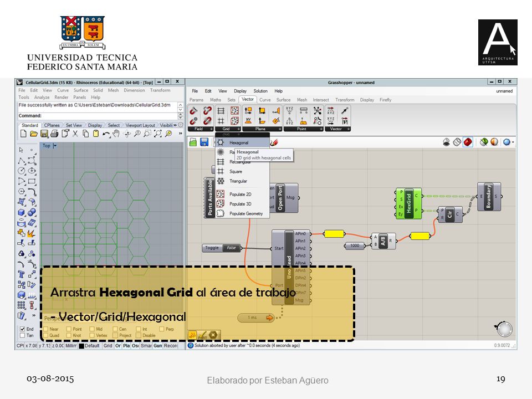The image size is (532, 399).
Task: Open the CPlanes toolbar tab in Rhino
Action: pos(52,125)
